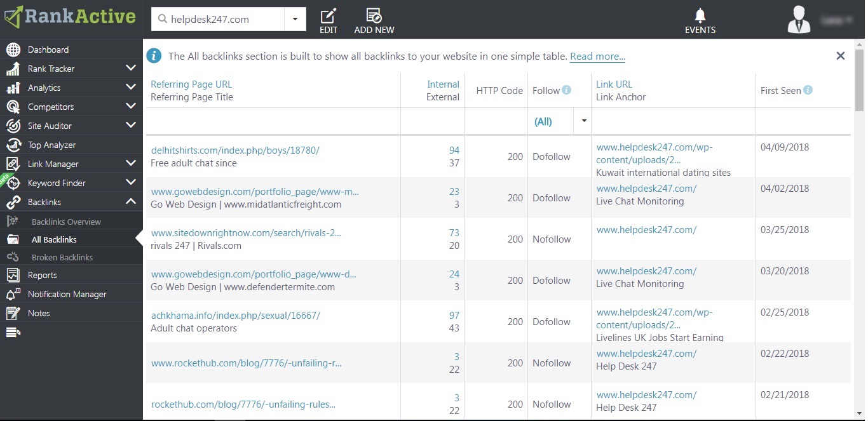This screenshot has height=421, width=868.
Task: Expand the Rank Tracker menu chevron
Action: 131,68
